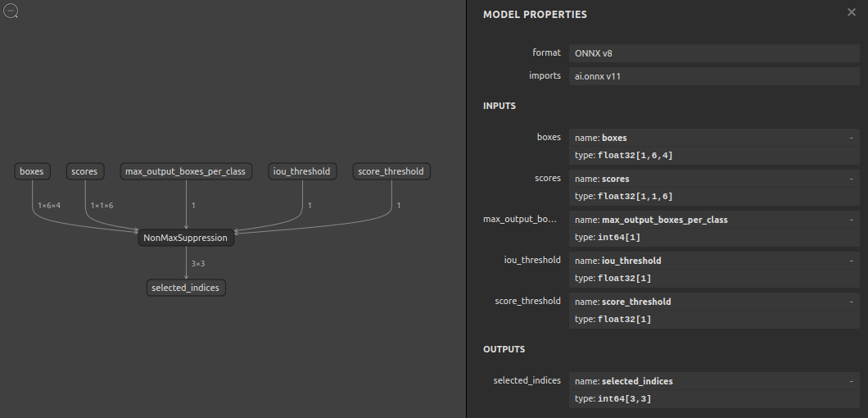The height and width of the screenshot is (418, 868).
Task: Select the selected_indices output node in graph
Action: [186, 288]
